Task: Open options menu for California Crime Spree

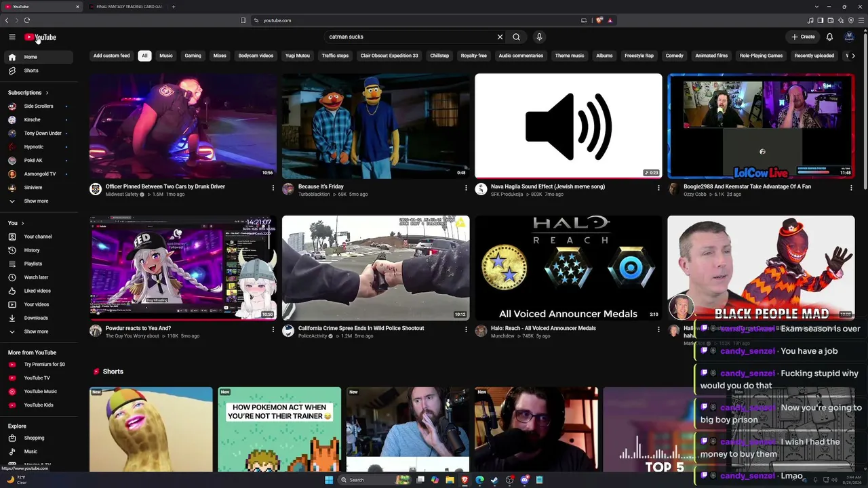Action: (x=466, y=329)
